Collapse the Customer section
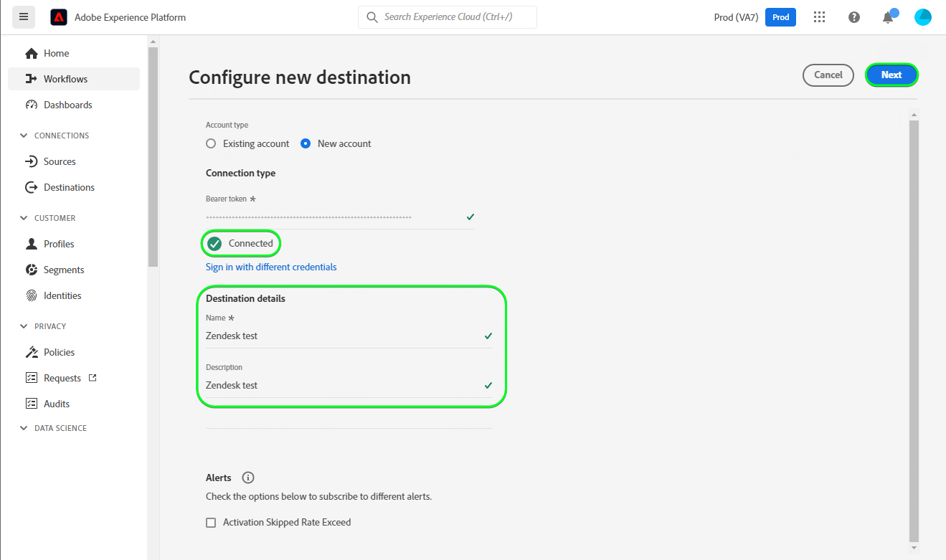Screen dimensions: 946x560 point(24,218)
